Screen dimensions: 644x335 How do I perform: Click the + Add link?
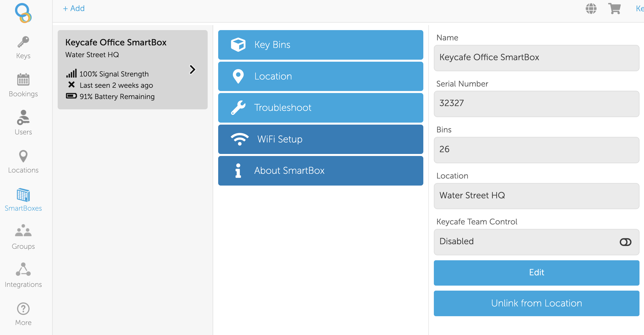point(74,9)
